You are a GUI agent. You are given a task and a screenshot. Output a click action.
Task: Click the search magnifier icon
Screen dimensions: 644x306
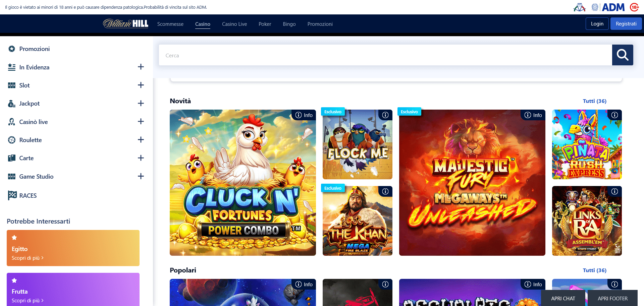(x=623, y=55)
